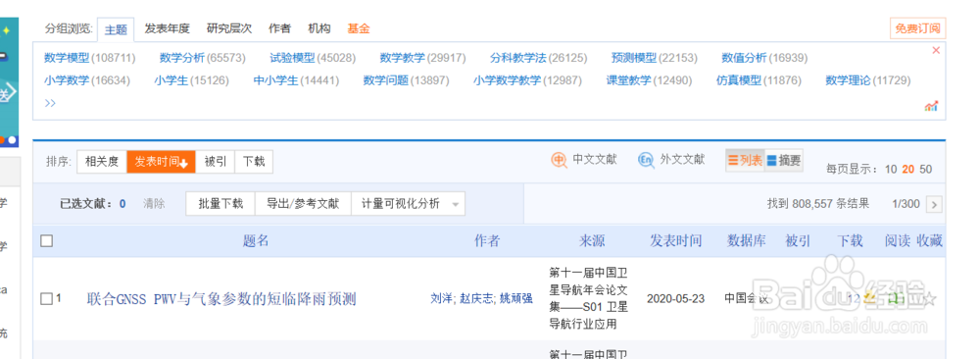Screen dimensions: 980x359
Task: Open the trend chart icon in group panel
Action: 931,106
